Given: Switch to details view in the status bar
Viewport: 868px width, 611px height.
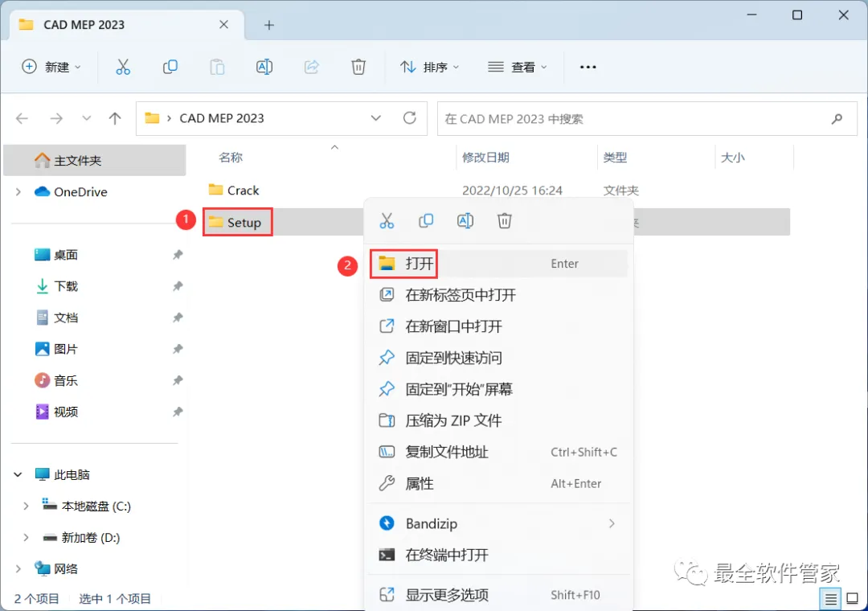Looking at the screenshot, I should 830,598.
